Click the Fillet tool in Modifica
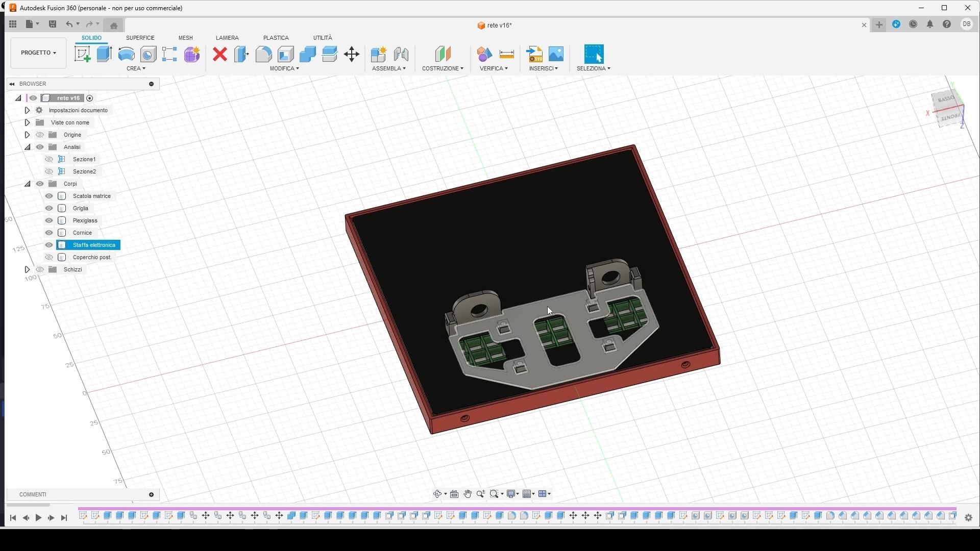 [263, 54]
